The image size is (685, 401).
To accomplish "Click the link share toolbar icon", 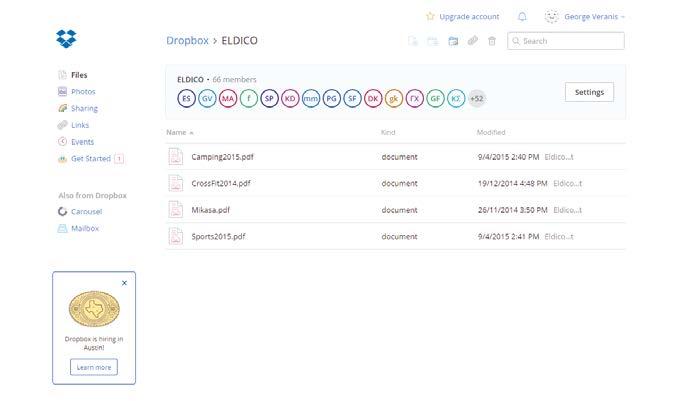I will [472, 41].
